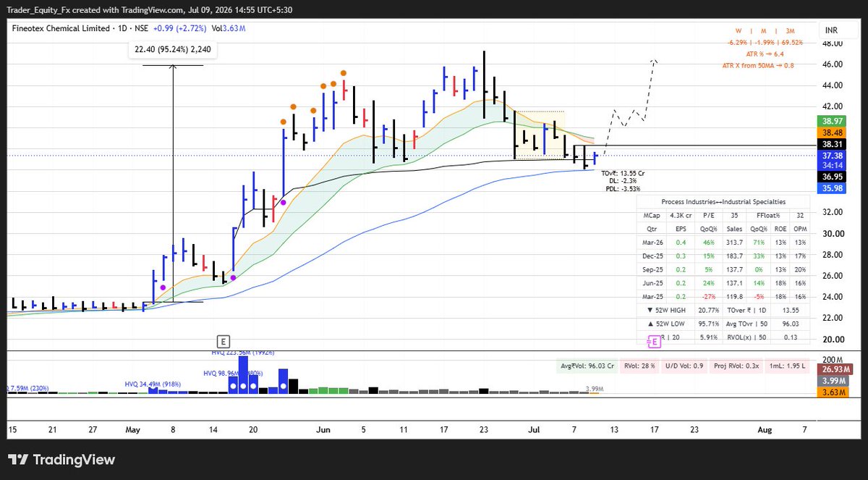Click the 20.00 price axis label
This screenshot has width=868, height=480.
coord(833,339)
